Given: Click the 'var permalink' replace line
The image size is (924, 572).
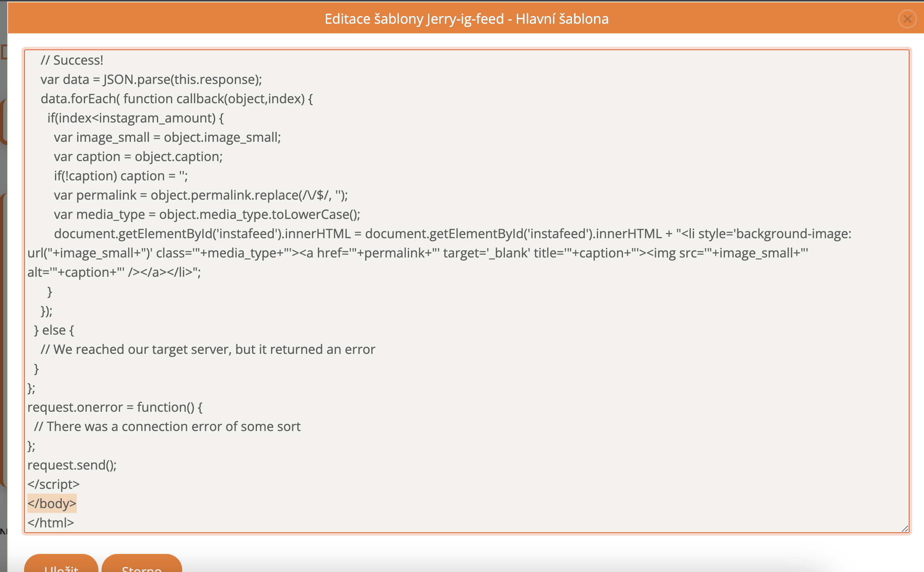Looking at the screenshot, I should (201, 195).
